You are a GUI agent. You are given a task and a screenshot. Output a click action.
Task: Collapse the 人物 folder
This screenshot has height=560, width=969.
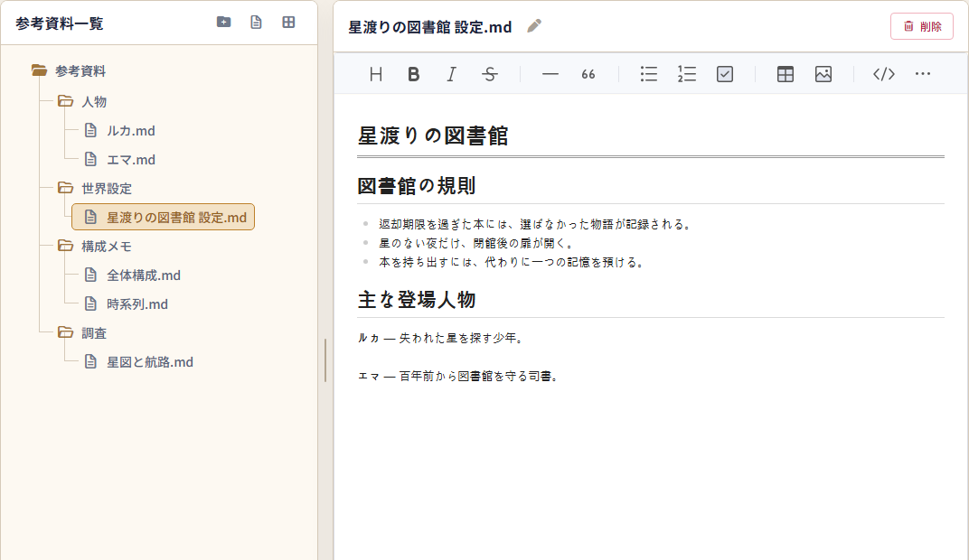(x=65, y=100)
